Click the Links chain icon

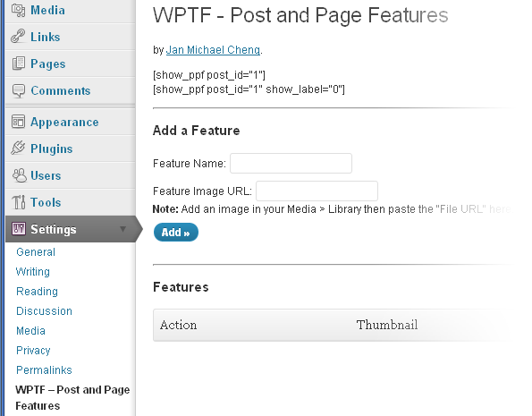point(18,37)
